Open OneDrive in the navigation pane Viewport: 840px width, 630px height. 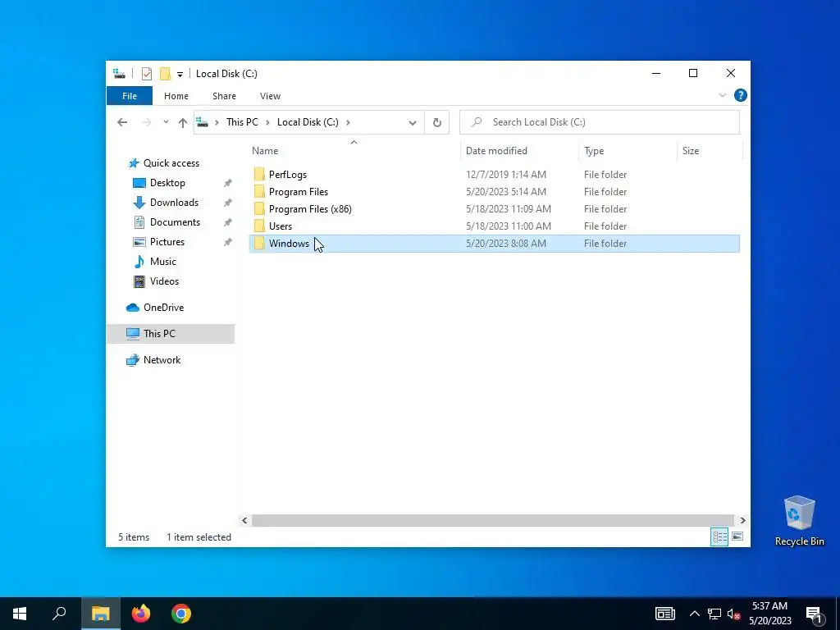[x=163, y=308]
